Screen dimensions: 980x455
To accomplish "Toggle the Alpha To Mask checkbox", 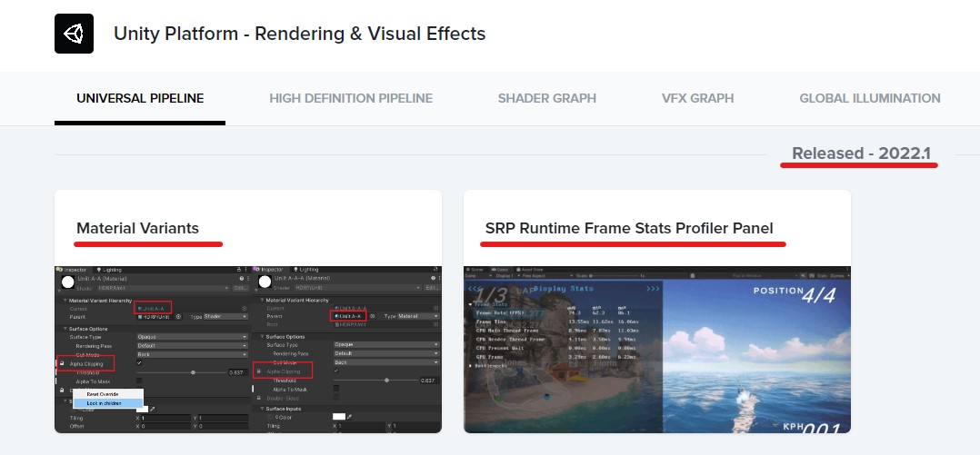I will coord(139,381).
